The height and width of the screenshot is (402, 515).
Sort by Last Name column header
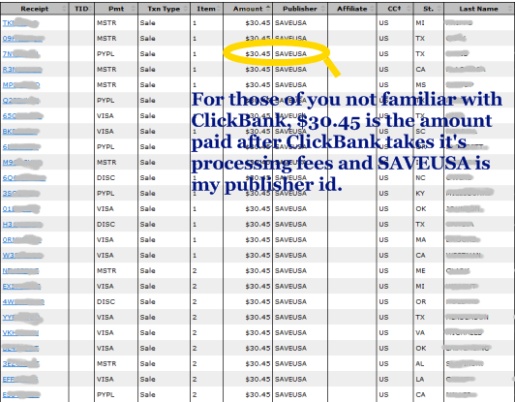click(479, 9)
